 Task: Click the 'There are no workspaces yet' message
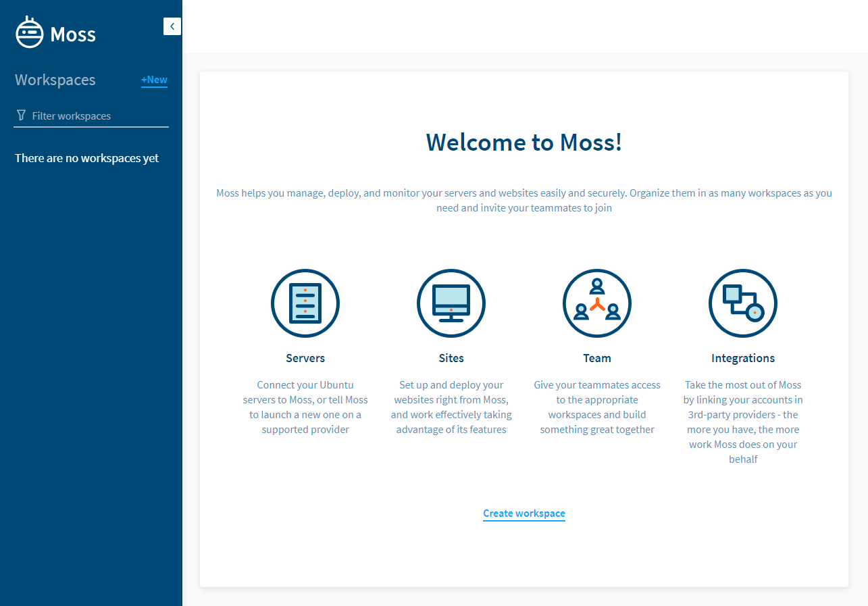[x=87, y=158]
